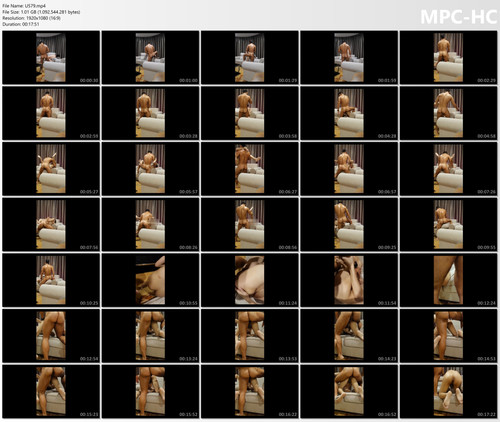Open the frame at 00:01:29

[250, 57]
